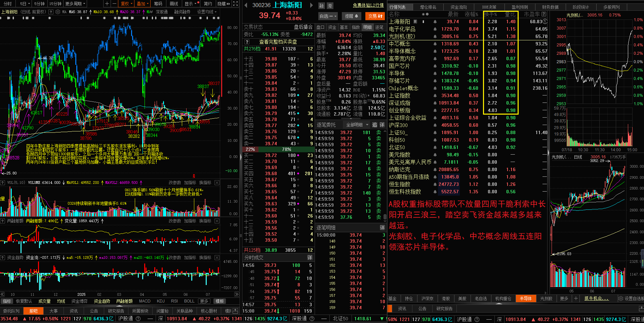The height and width of the screenshot is (323, 644).
Task: Click the plus icon to add watchlist tab
Action: pos(575,298)
